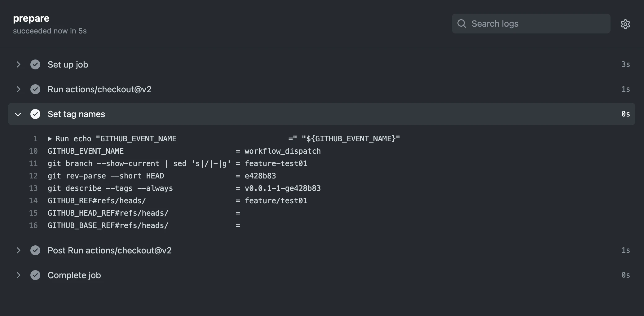Click log line number 14
This screenshot has width=644, height=316.
pyautogui.click(x=33, y=201)
